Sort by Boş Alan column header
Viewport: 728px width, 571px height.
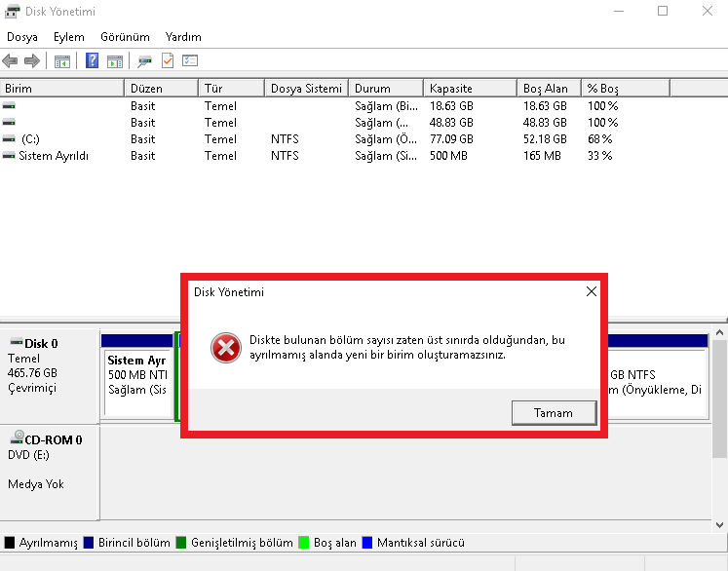[549, 89]
